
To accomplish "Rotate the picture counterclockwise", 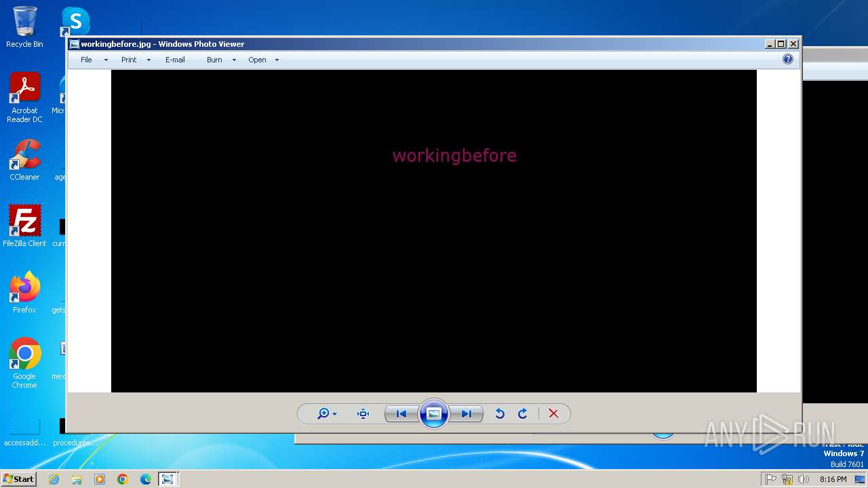I will 500,413.
